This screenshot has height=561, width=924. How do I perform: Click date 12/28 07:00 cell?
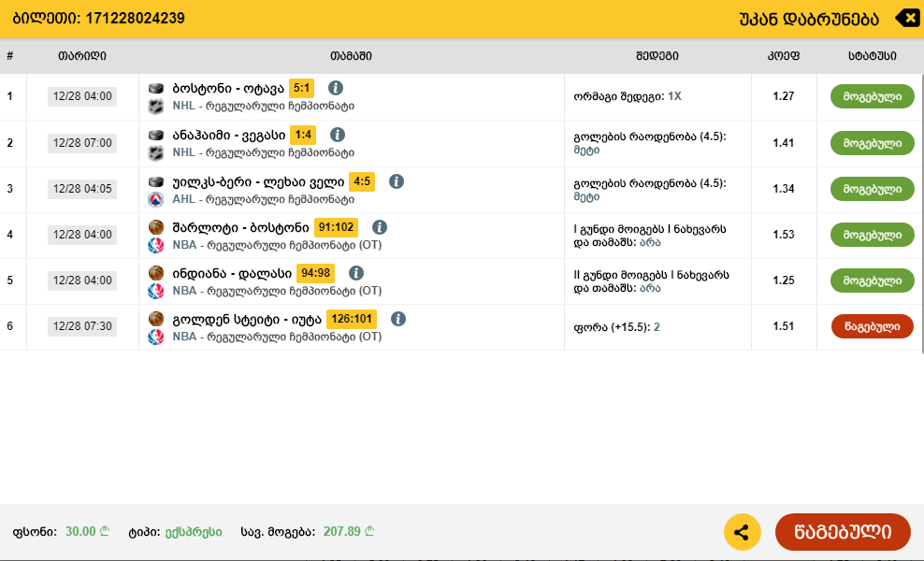point(82,143)
